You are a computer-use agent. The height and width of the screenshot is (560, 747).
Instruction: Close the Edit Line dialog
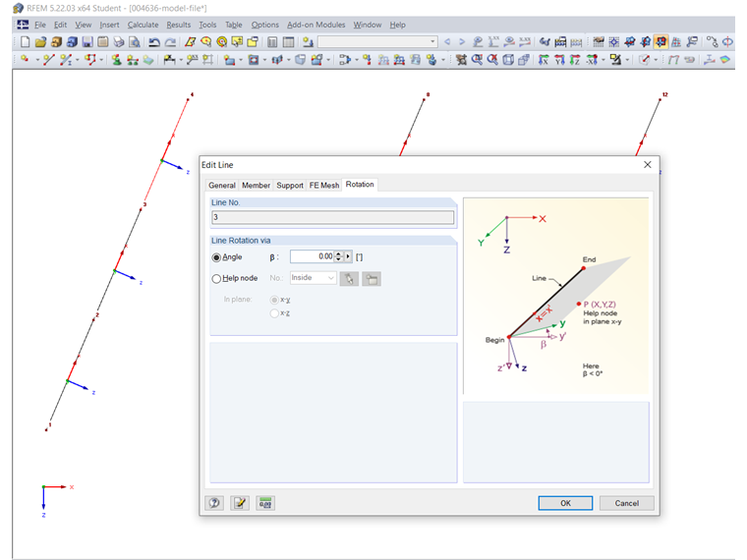[648, 165]
